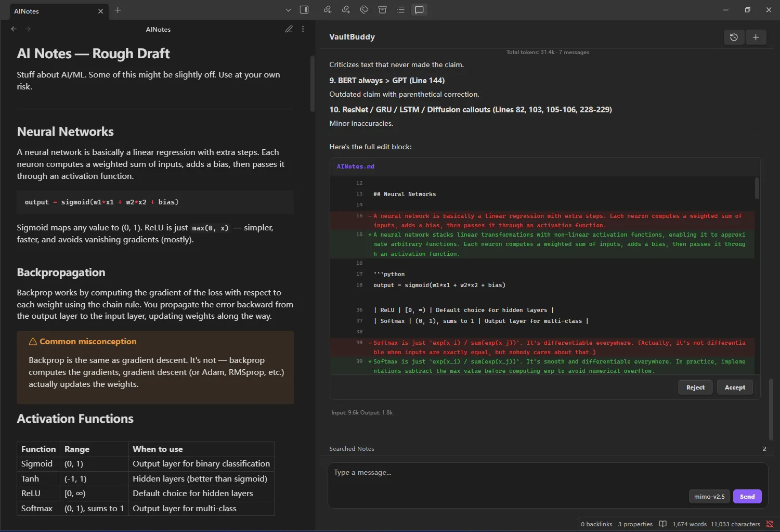Click the 'Neural Networks' heading
Viewport: 780px width, 532px height.
66,132
